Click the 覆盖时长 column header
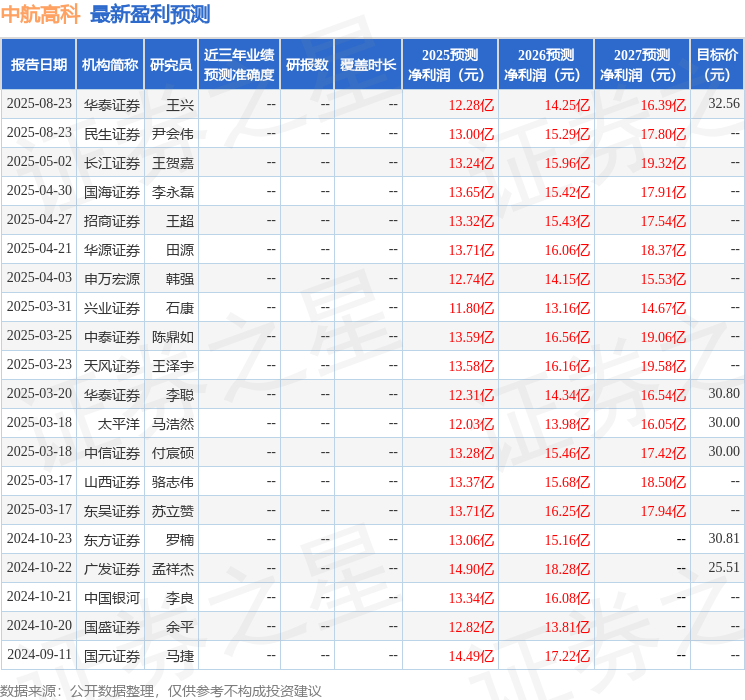 pyautogui.click(x=368, y=65)
